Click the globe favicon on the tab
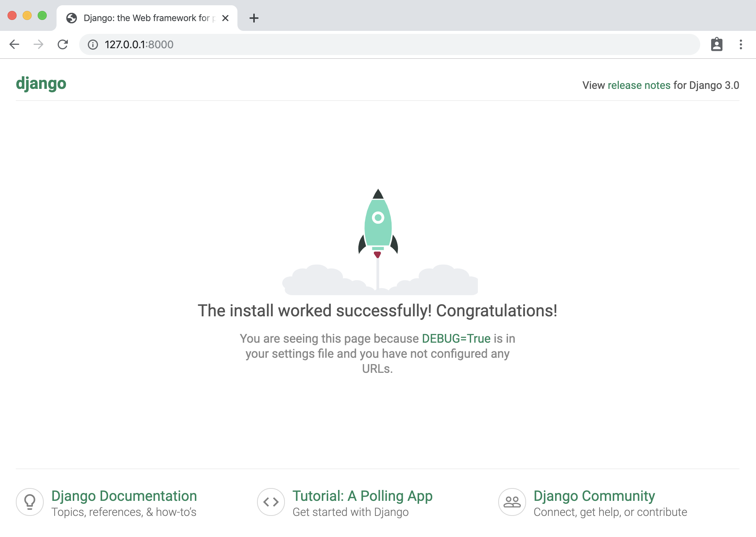This screenshot has height=537, width=756. click(72, 18)
